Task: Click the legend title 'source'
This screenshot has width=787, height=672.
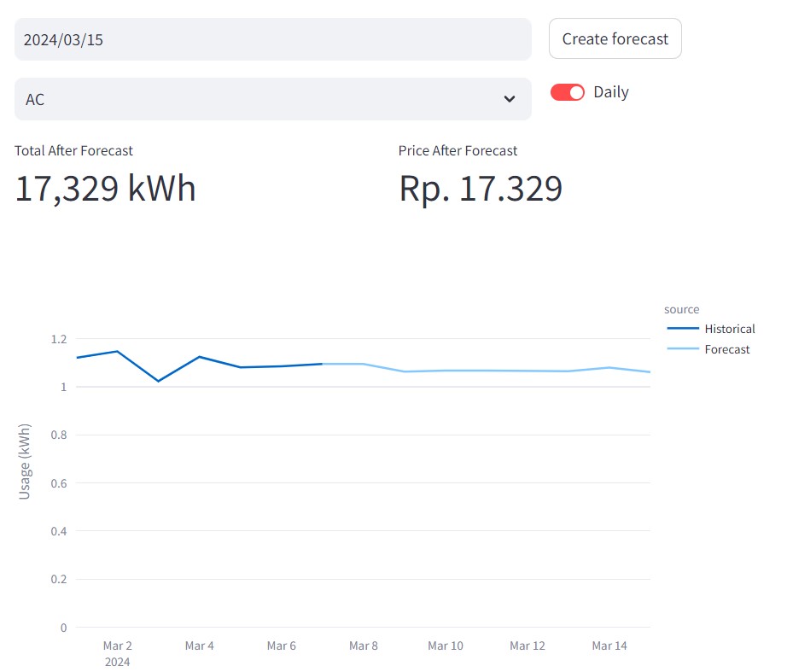Action: (682, 309)
